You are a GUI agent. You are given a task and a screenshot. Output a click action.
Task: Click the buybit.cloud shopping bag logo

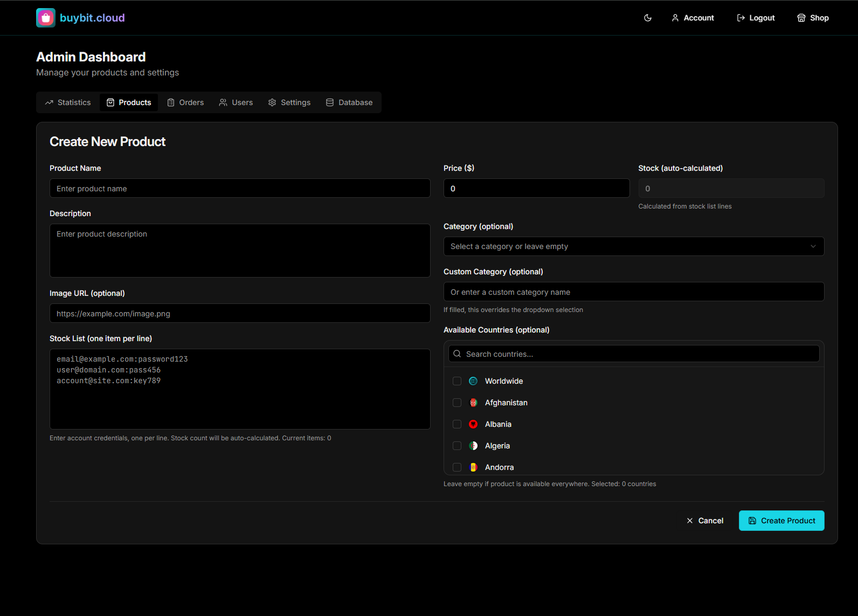pyautogui.click(x=46, y=18)
